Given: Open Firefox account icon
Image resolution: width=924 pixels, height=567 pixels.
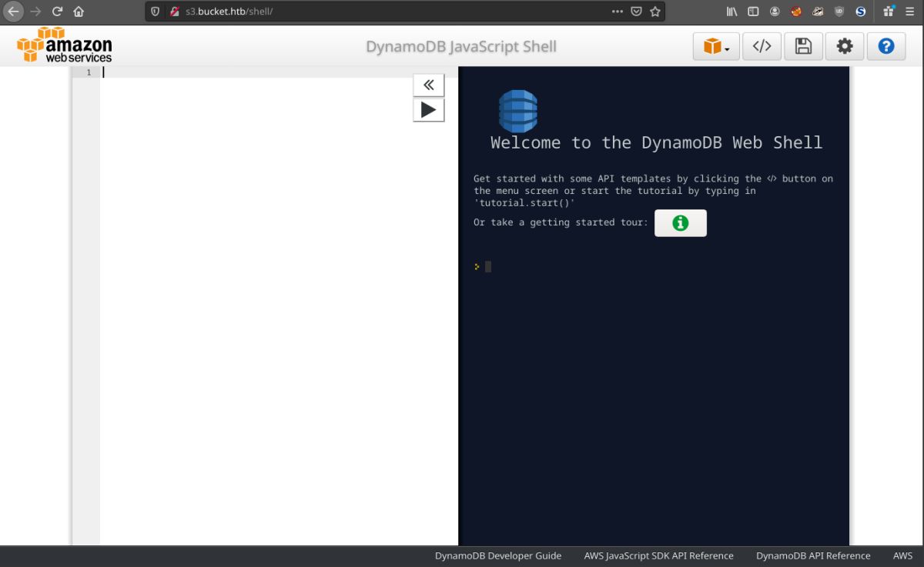Looking at the screenshot, I should tap(775, 12).
